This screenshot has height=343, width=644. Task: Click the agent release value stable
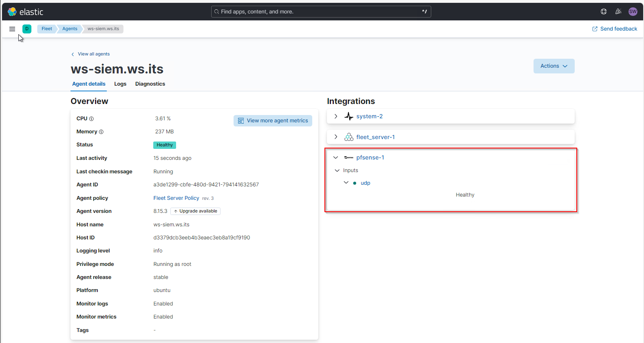click(161, 277)
